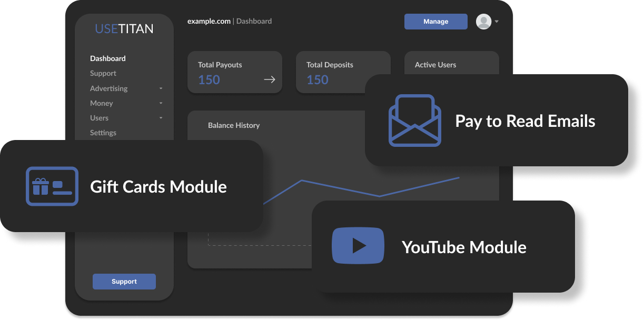Screen dimensions: 644x320
Task: Expand the Advertising submenu arrow
Action: [161, 88]
